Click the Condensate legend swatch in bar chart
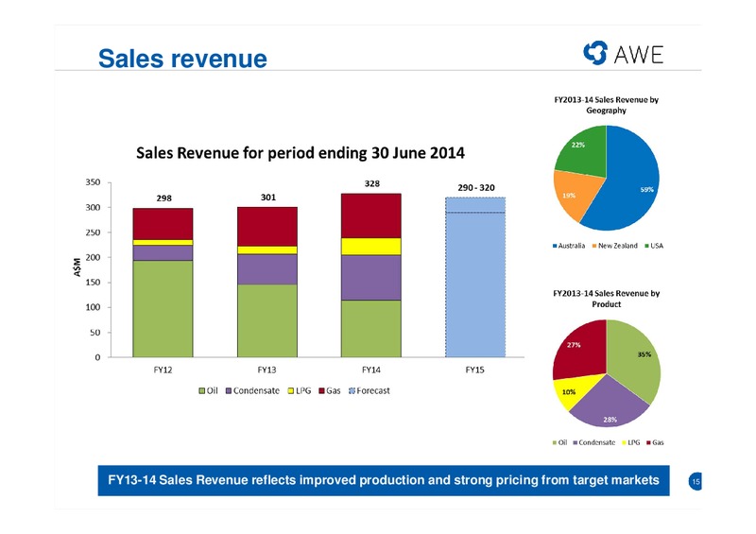 pos(229,390)
